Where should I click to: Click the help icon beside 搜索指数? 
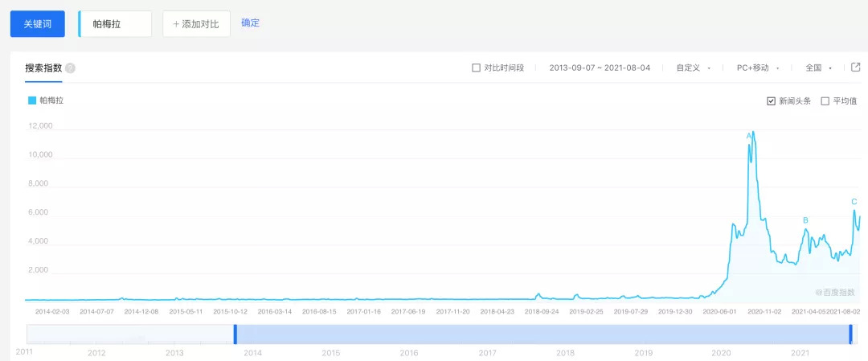coord(70,68)
